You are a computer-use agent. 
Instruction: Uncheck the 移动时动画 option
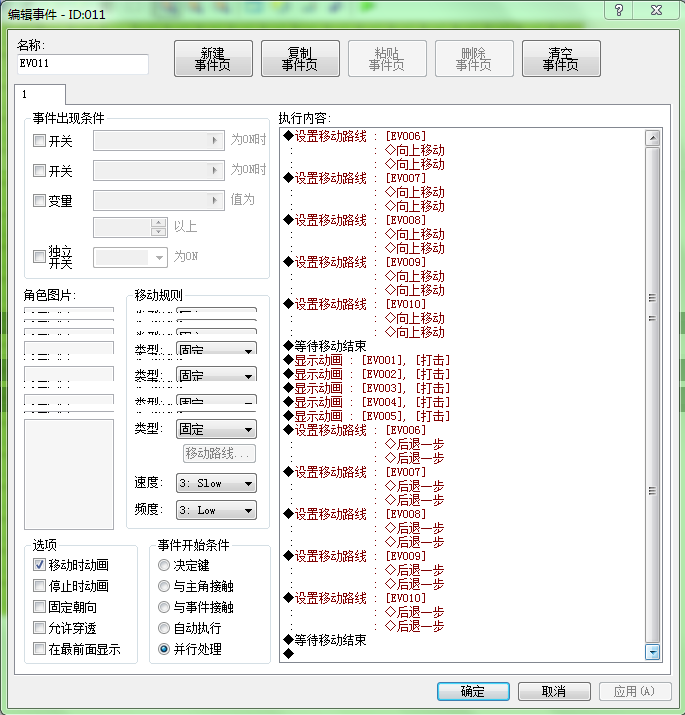pyautogui.click(x=40, y=565)
